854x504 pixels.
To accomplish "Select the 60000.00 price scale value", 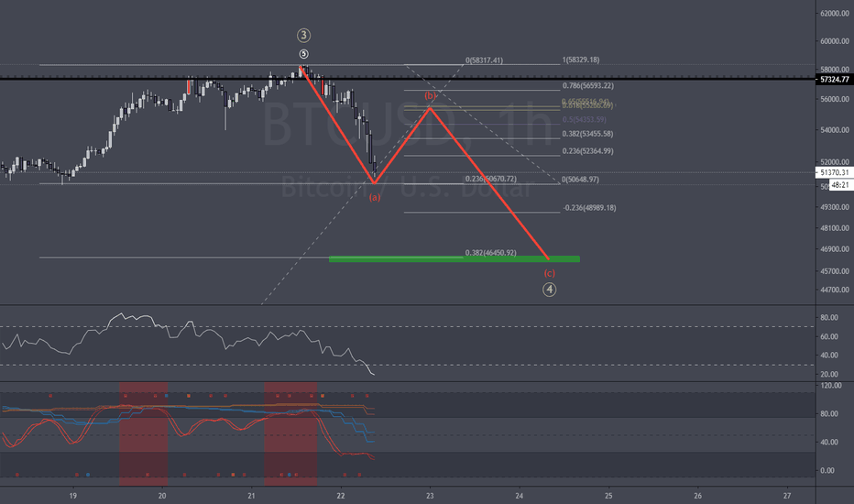I will coord(835,41).
